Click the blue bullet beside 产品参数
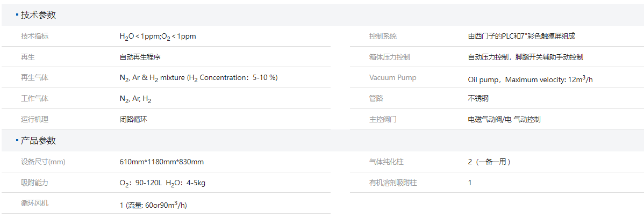644x218 pixels. 17,141
